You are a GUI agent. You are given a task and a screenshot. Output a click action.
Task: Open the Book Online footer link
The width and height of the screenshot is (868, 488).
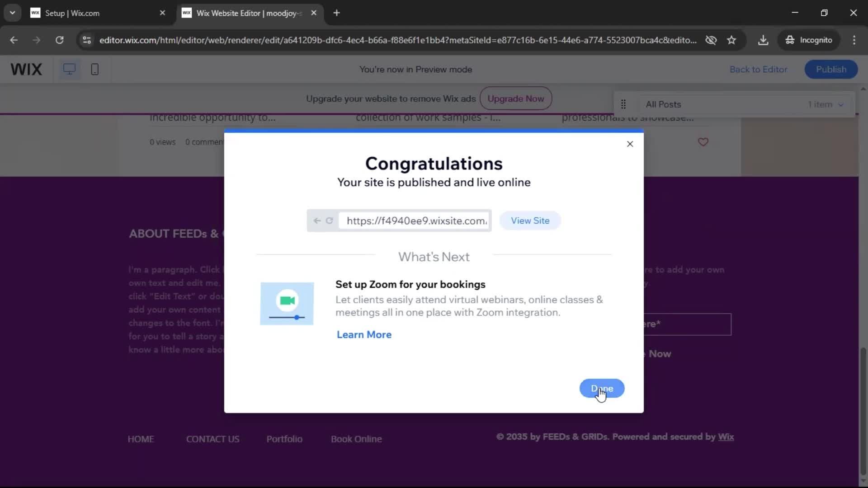point(356,439)
